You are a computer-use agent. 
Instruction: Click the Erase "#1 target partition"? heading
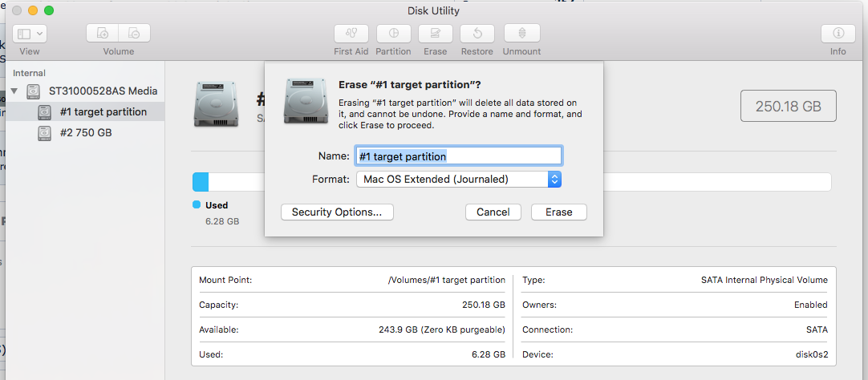coord(409,85)
